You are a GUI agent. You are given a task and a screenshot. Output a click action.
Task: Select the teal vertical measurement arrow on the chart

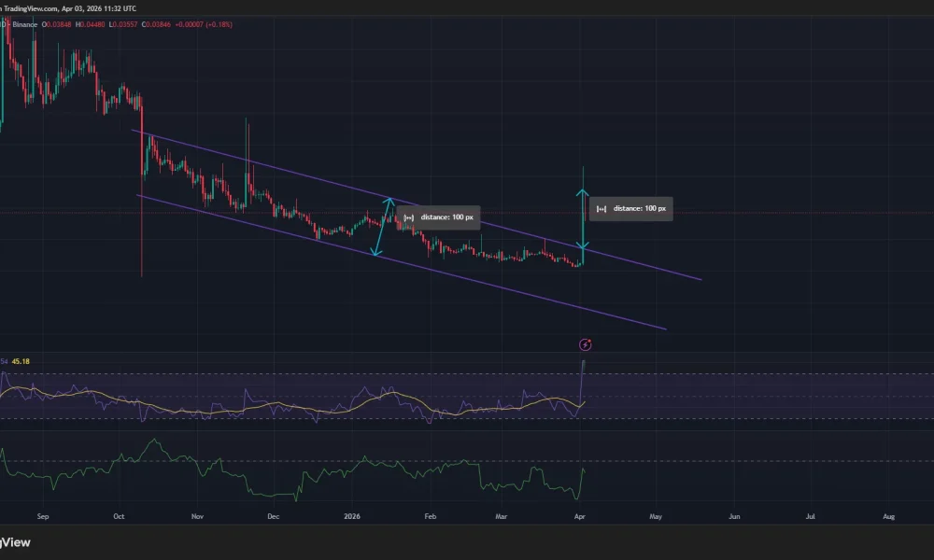pos(584,215)
